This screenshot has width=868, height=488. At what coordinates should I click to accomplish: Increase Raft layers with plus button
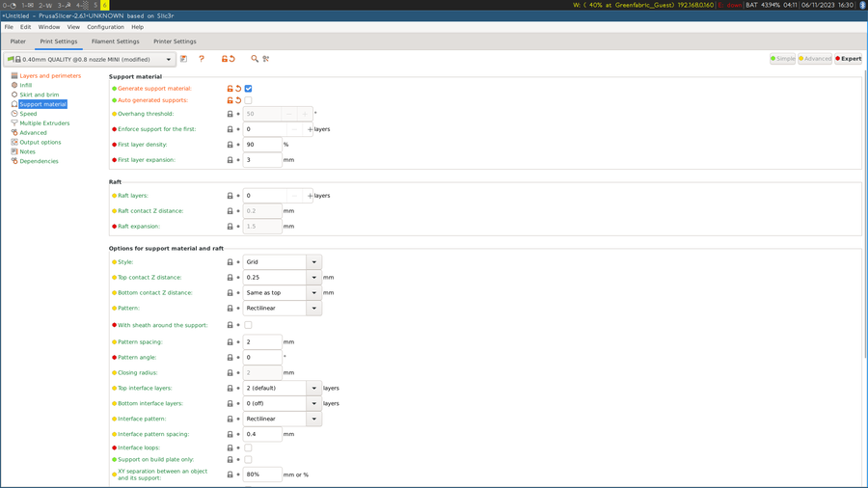310,196
